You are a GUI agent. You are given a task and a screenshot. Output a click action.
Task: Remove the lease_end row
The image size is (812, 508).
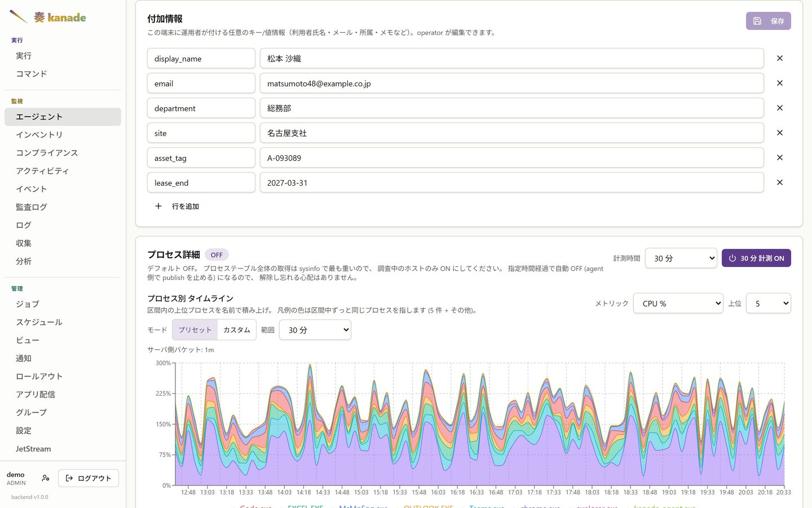click(x=780, y=182)
